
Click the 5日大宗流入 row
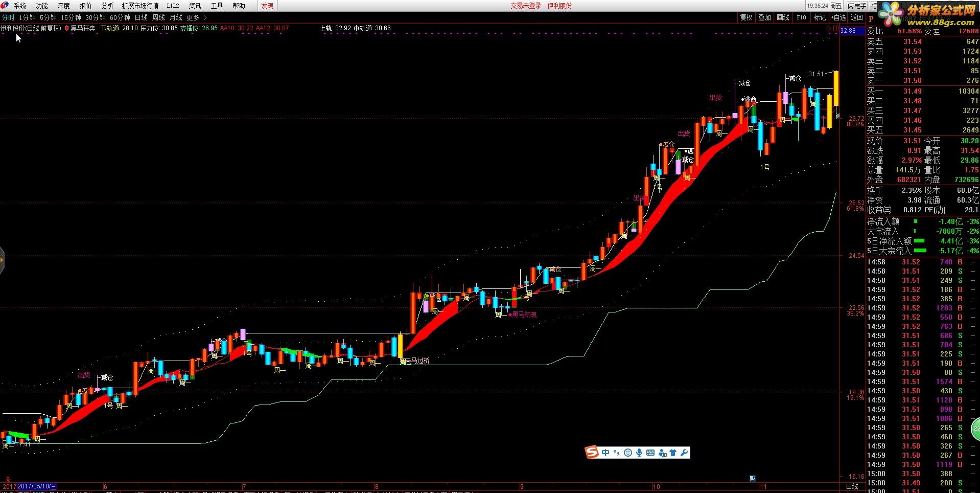922,251
